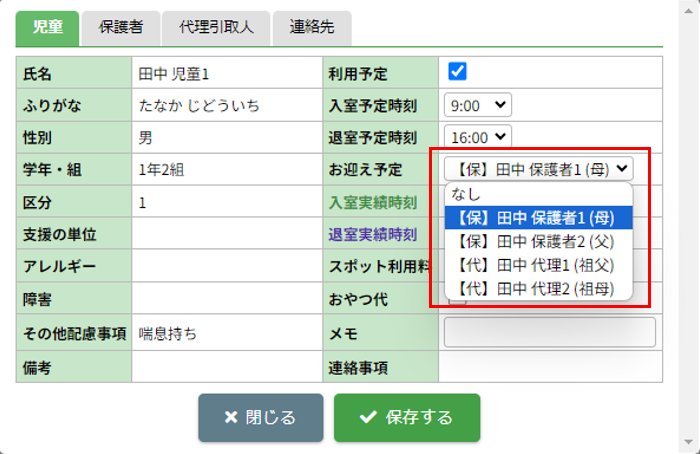Click the X icon on 閉じる button
The width and height of the screenshot is (700, 454).
pyautogui.click(x=231, y=418)
